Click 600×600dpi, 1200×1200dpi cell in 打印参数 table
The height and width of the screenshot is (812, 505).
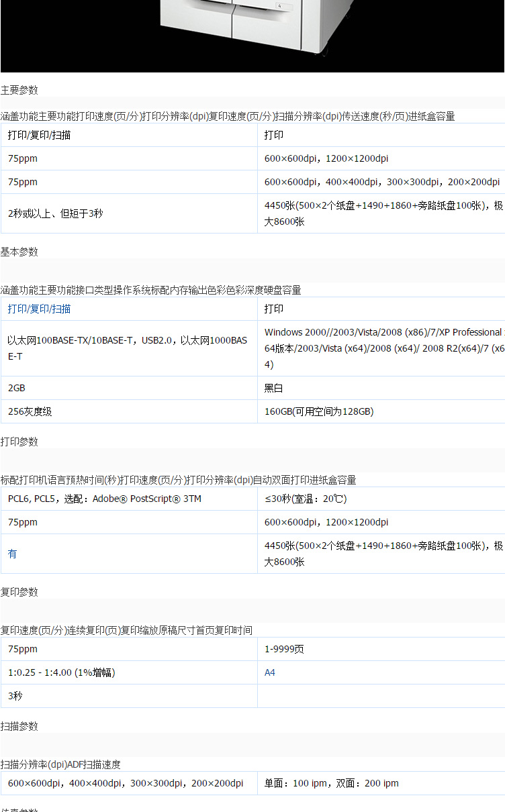381,522
